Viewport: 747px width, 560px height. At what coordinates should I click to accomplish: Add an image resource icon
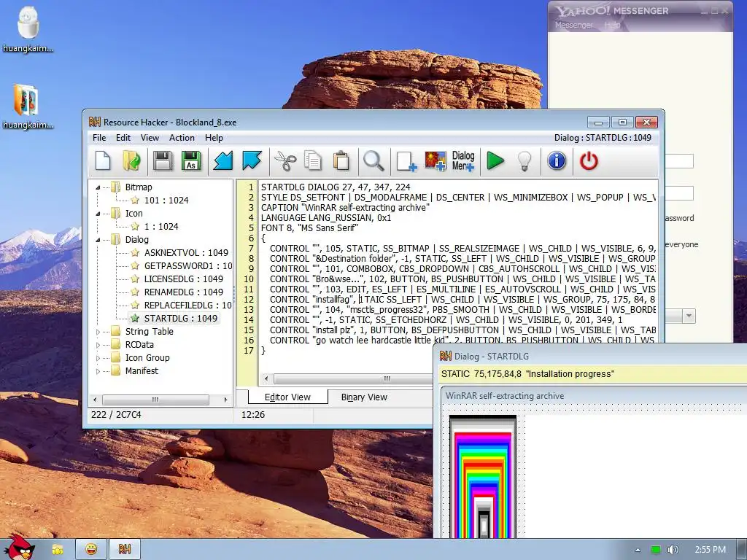click(435, 161)
